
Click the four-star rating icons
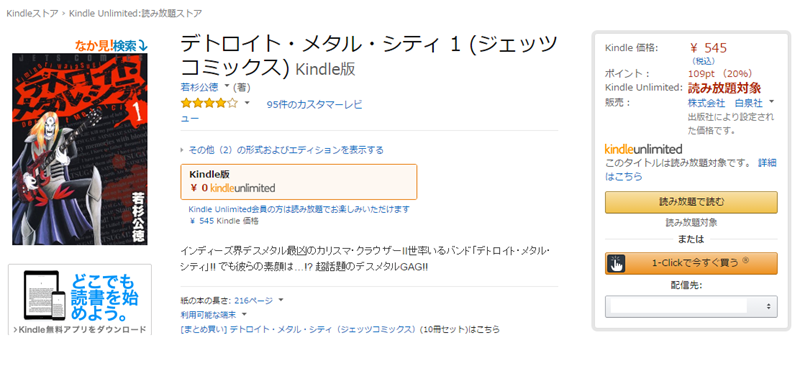point(209,104)
